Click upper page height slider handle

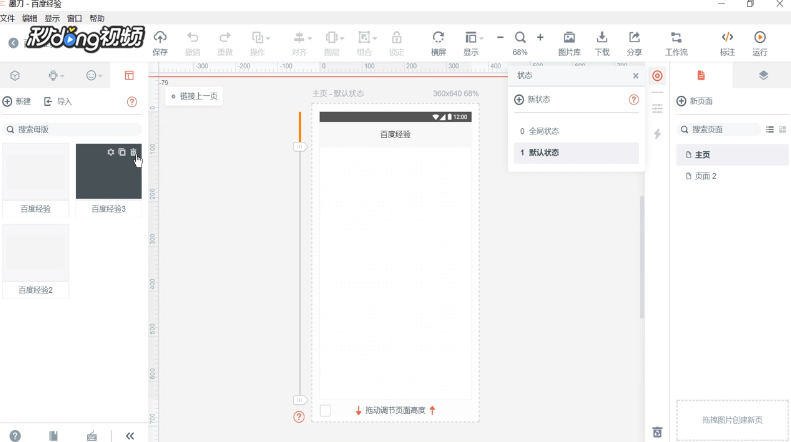click(300, 147)
